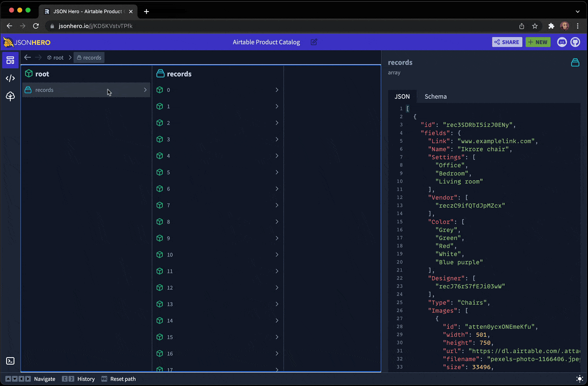Switch to the Schema tab

tap(435, 96)
